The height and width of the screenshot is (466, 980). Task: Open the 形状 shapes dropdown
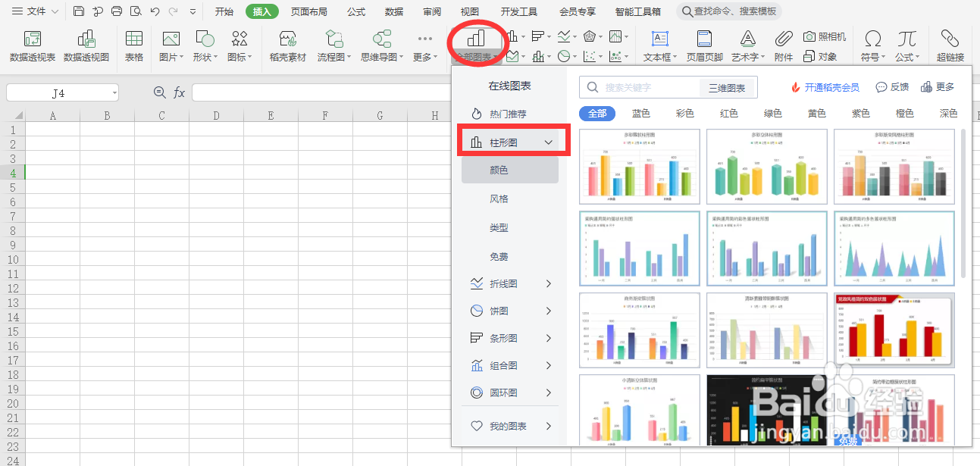[x=205, y=57]
